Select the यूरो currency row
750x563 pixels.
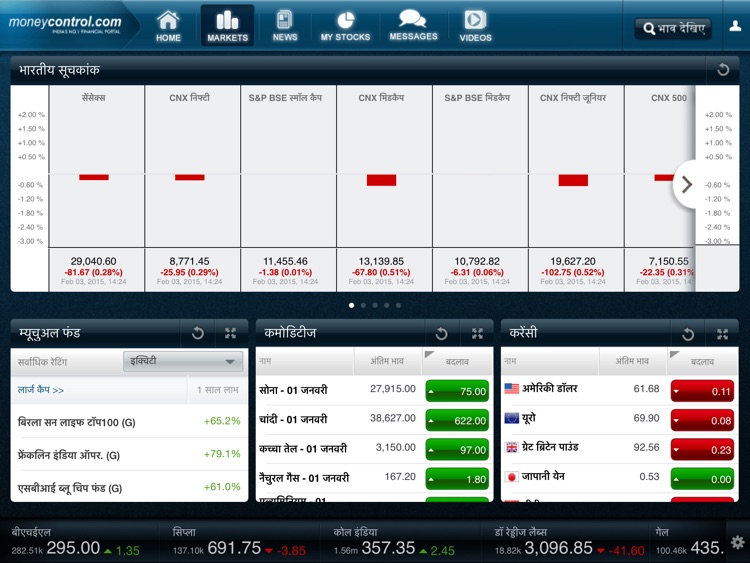(x=619, y=419)
